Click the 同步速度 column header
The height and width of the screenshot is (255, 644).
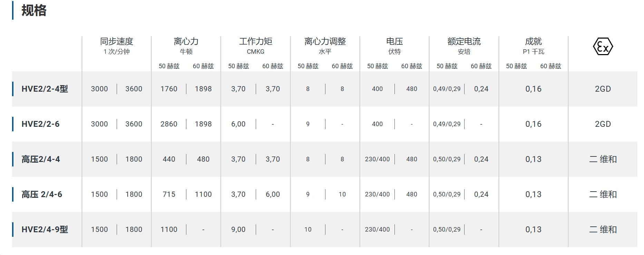(x=117, y=41)
